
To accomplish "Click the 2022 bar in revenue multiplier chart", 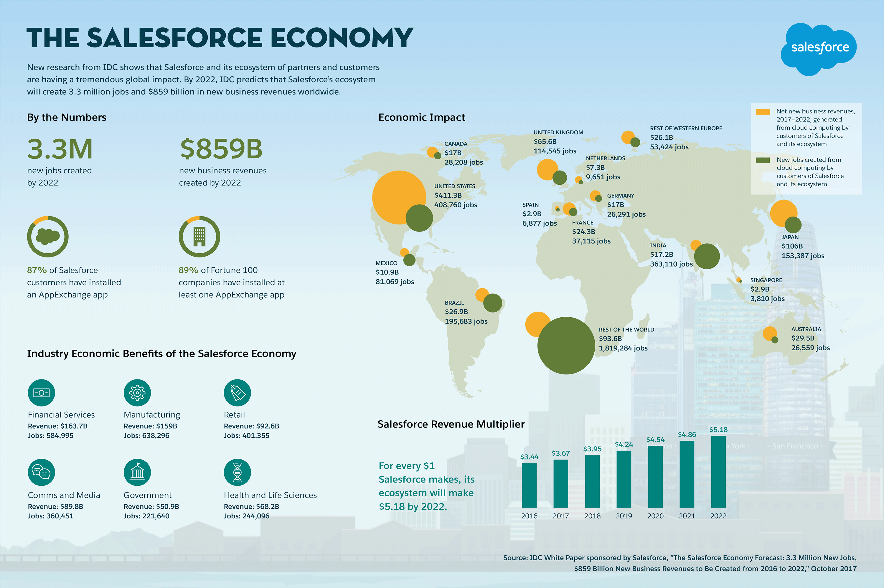I will coord(718,472).
